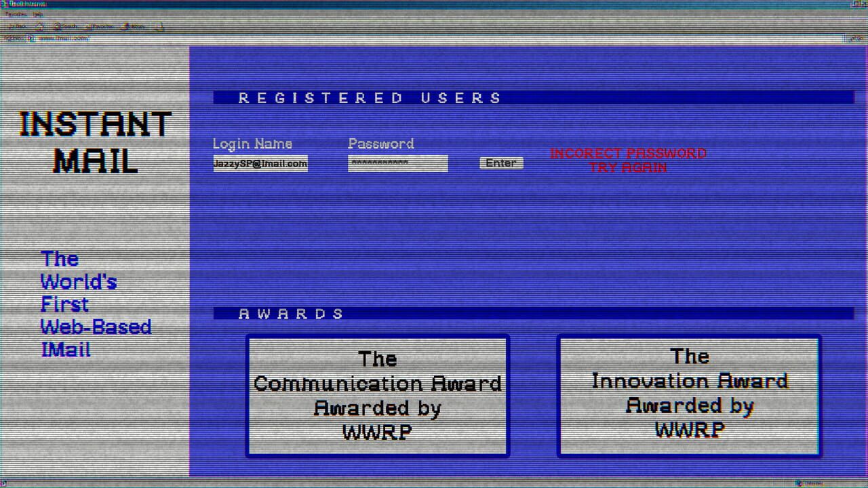Click The World's First Web-Based IMail text
Viewport: 868px width, 488px height.
(96, 304)
